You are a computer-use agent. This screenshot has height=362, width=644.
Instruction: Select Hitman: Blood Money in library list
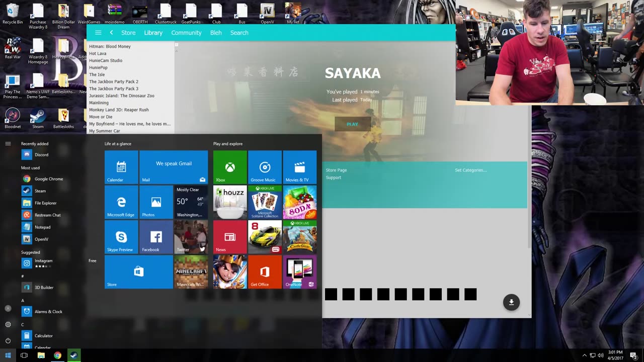pos(110,46)
